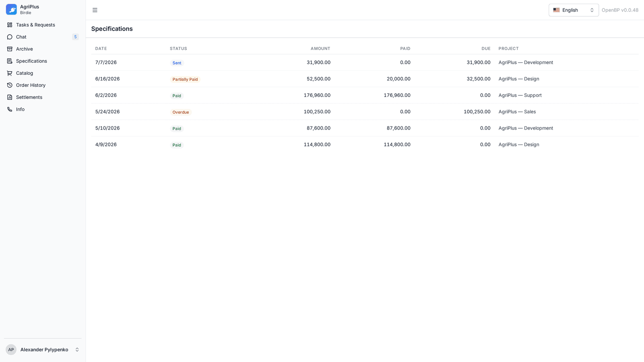
Task: Open the English language dropdown
Action: [574, 10]
